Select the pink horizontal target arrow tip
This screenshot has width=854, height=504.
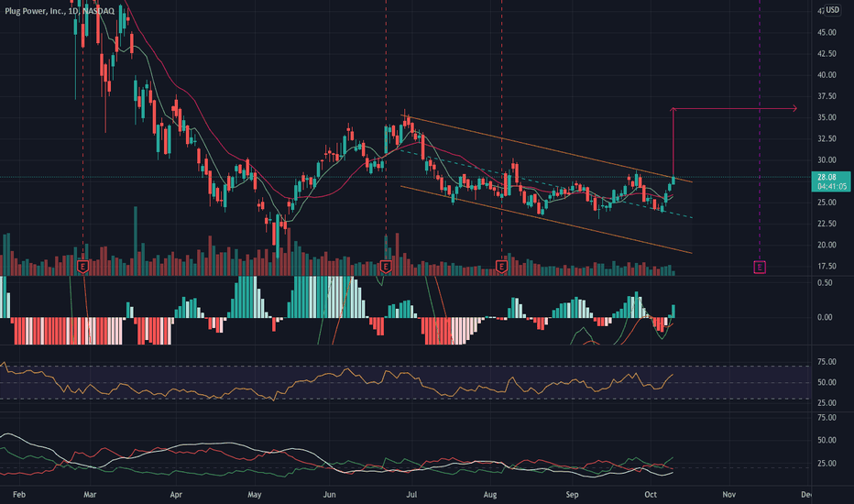(x=794, y=108)
